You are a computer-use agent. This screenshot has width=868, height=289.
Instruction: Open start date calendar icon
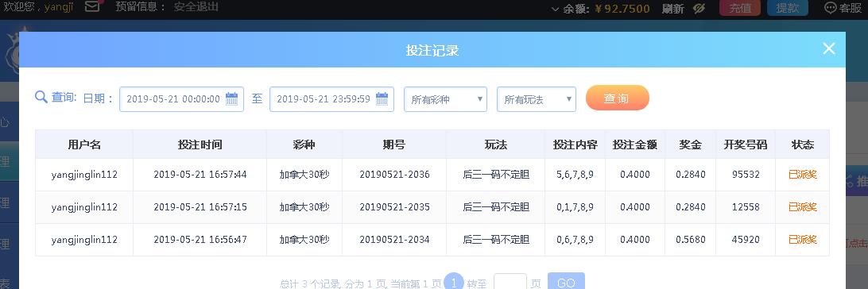232,99
